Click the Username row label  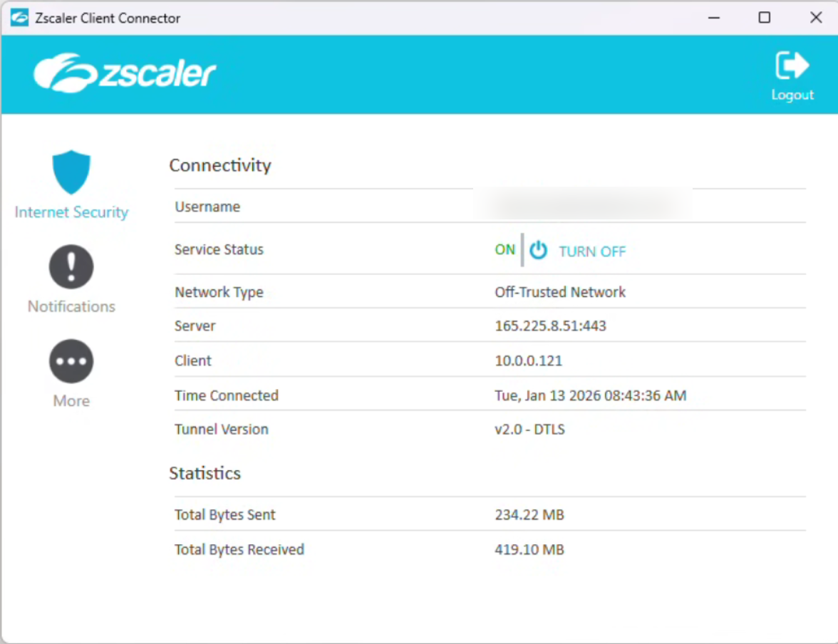[207, 207]
